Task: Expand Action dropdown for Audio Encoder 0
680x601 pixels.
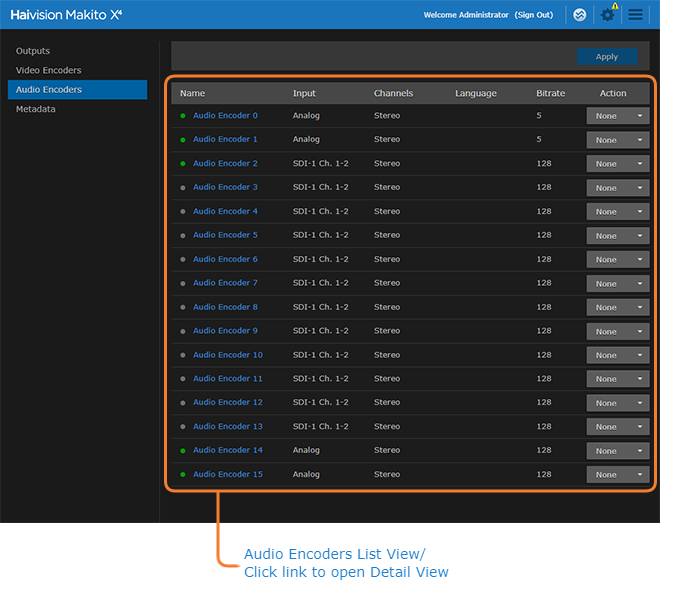Action: (x=617, y=116)
